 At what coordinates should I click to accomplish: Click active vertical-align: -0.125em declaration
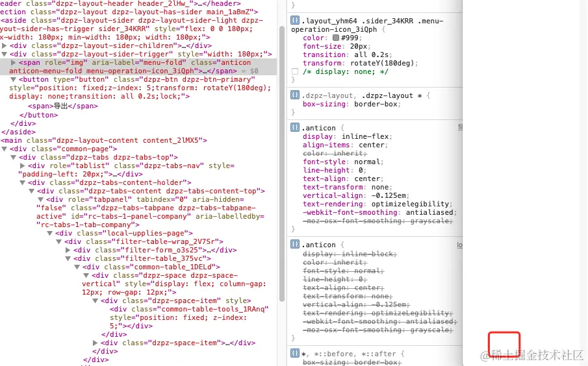pyautogui.click(x=356, y=195)
